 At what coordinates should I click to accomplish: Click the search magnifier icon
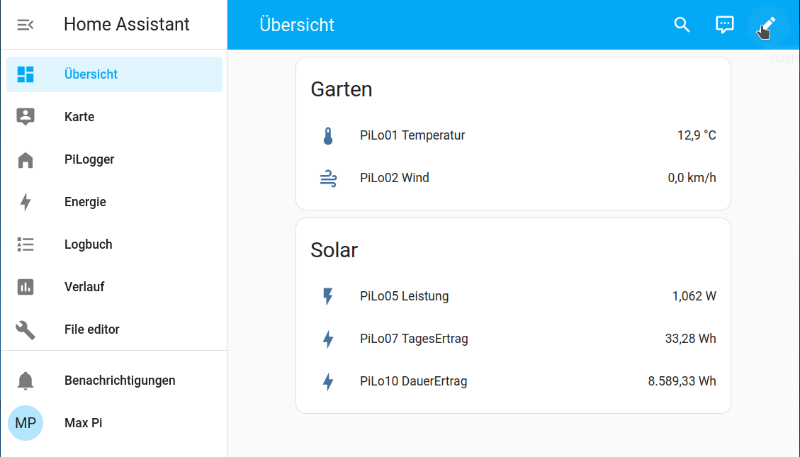[x=682, y=25]
